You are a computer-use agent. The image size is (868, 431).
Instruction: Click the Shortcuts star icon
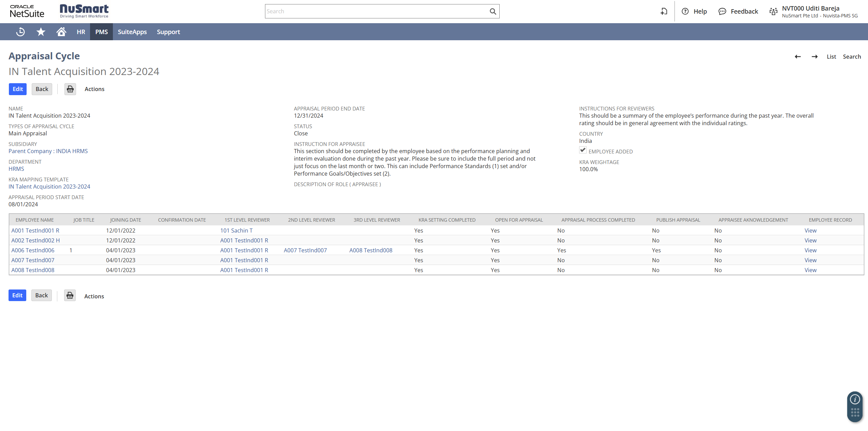(x=41, y=32)
